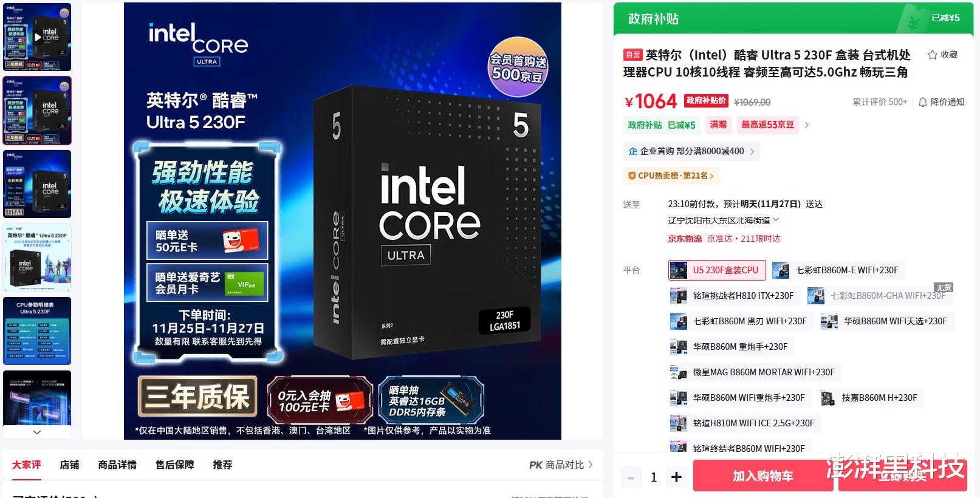Choose 技嘉B860M H+230F bundle option

tap(870, 398)
